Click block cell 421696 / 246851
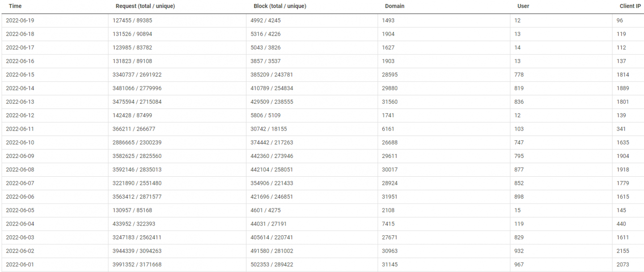 pos(271,197)
